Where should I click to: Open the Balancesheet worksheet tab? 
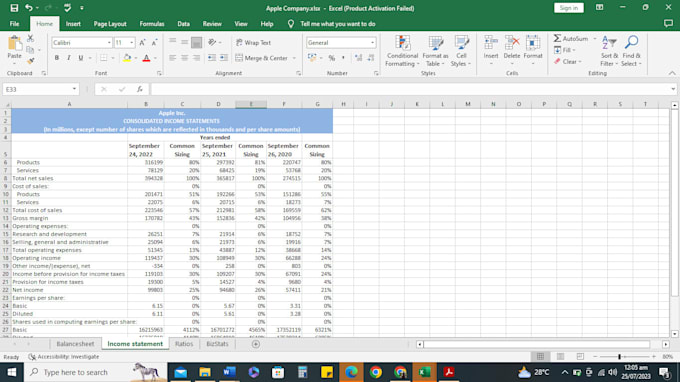(75, 344)
